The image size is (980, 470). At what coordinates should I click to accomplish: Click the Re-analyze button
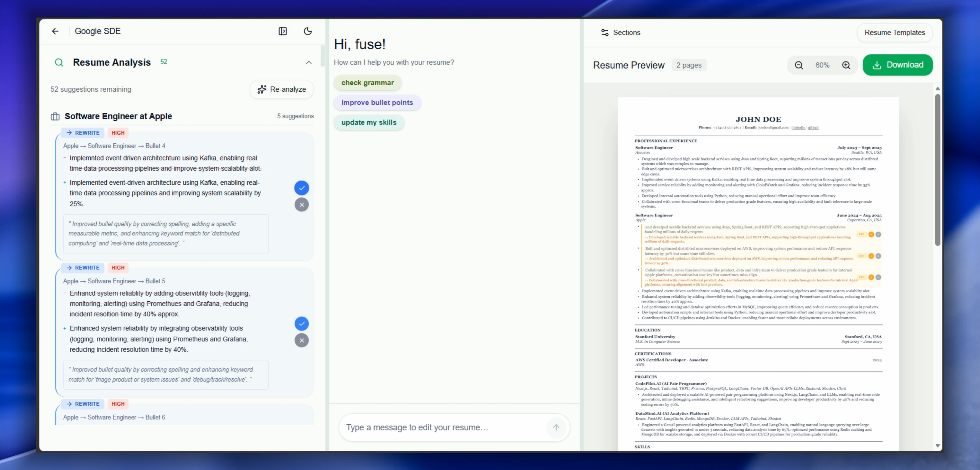(281, 89)
